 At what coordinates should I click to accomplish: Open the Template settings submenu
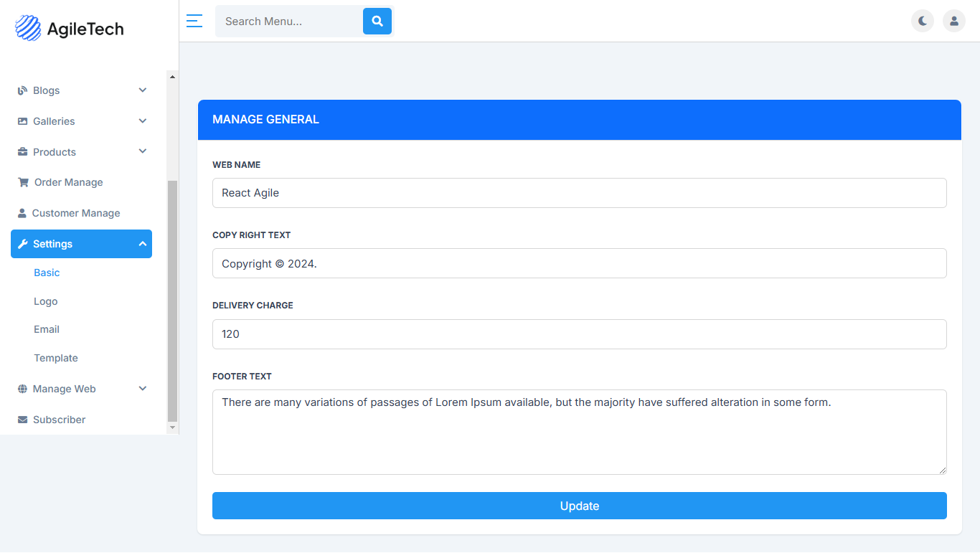point(56,358)
